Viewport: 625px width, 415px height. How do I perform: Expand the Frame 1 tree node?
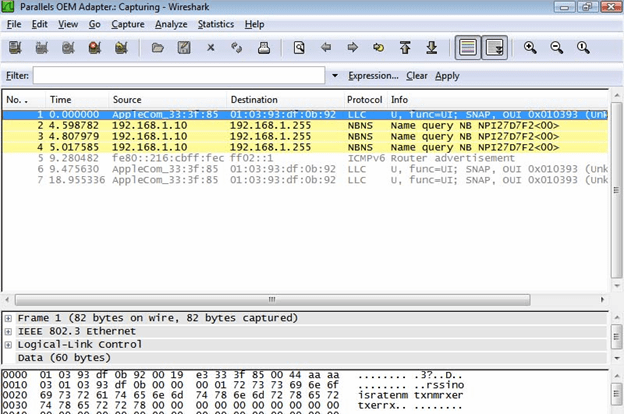tap(8, 318)
